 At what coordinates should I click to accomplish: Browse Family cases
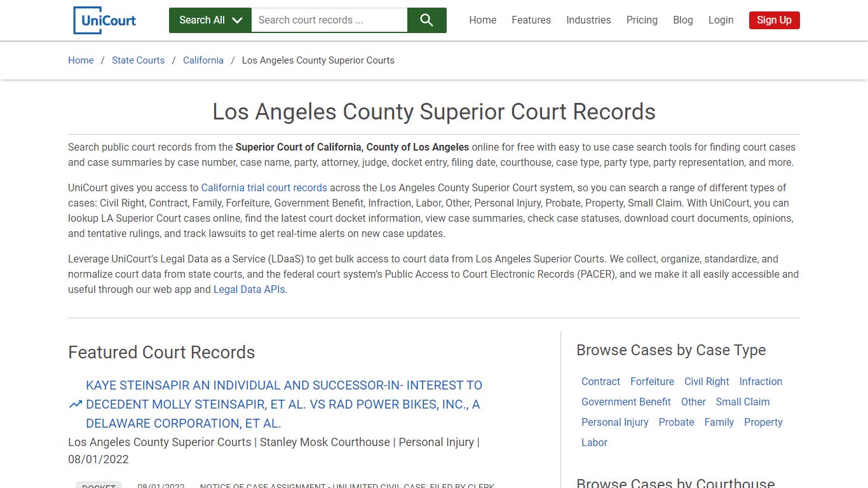click(x=719, y=423)
